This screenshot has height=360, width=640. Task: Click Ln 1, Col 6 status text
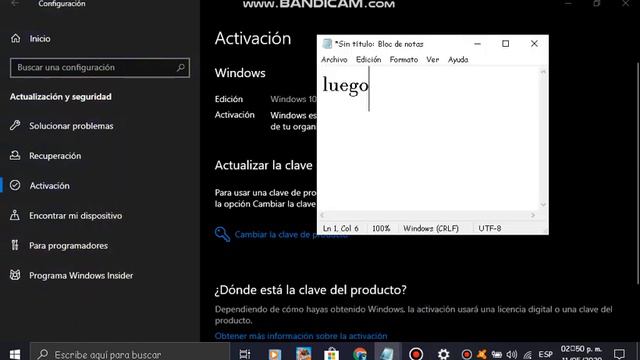(x=341, y=229)
